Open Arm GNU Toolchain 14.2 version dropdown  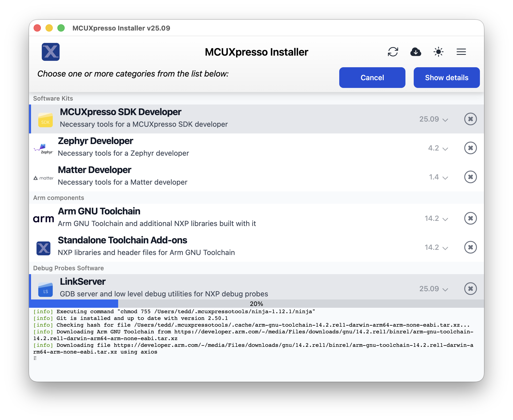[x=436, y=218]
